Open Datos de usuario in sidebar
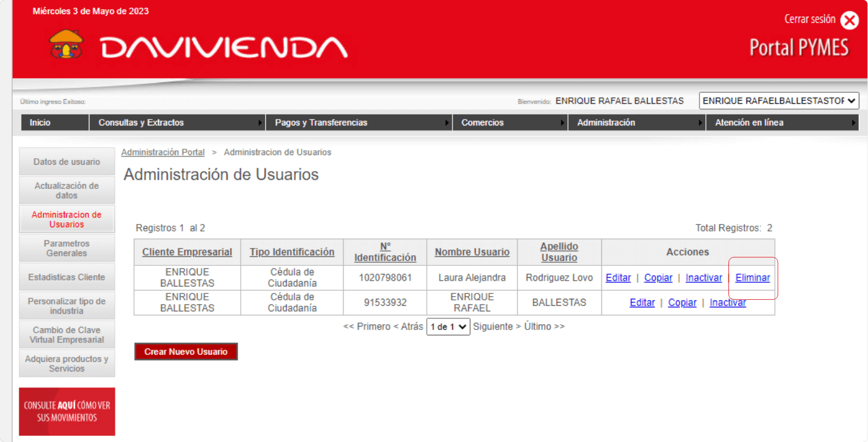This screenshot has width=868, height=442. (67, 162)
